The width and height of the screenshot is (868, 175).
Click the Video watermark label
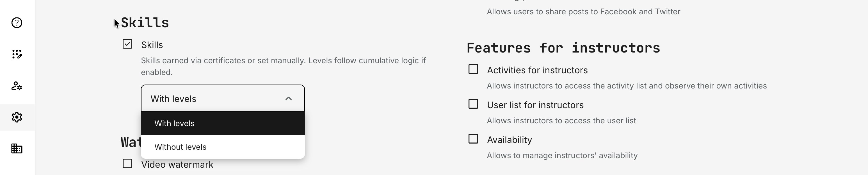tap(177, 165)
